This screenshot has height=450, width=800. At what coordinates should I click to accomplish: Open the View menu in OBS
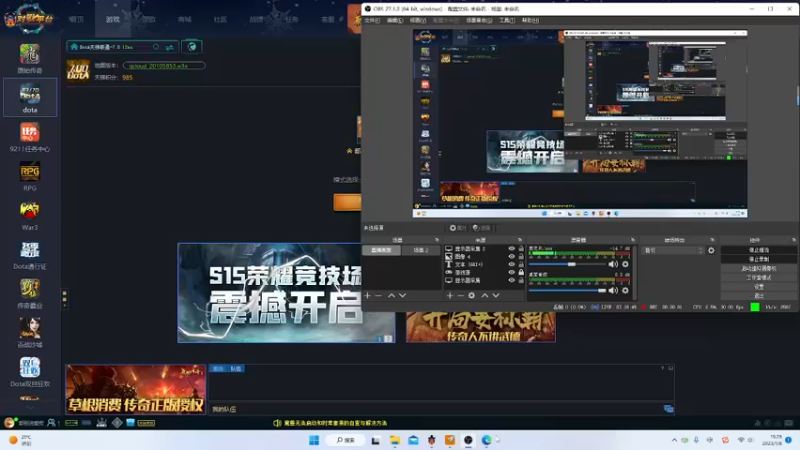[x=418, y=20]
